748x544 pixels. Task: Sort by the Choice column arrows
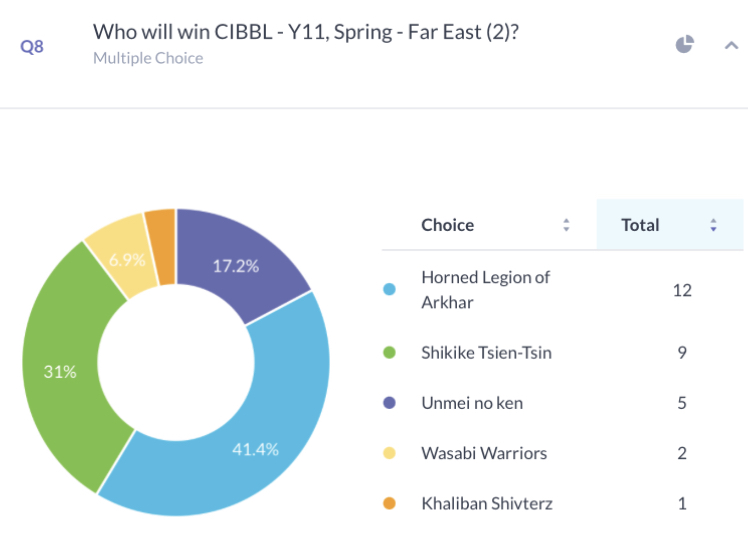(566, 225)
